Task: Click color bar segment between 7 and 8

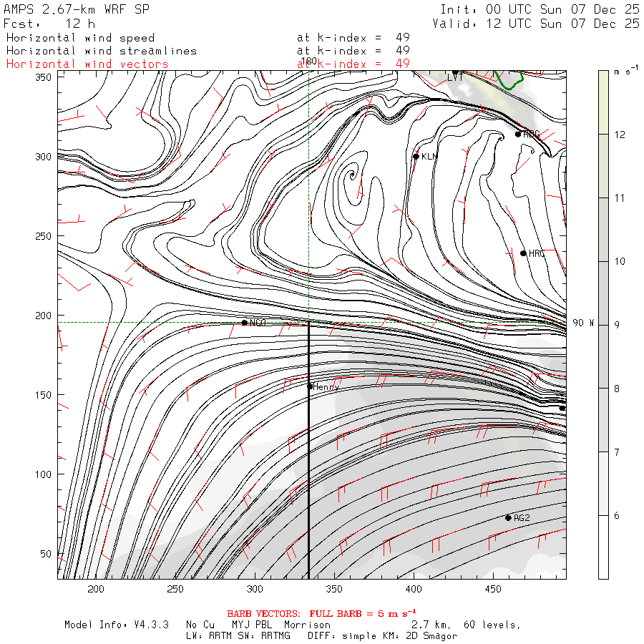Action: (603, 420)
